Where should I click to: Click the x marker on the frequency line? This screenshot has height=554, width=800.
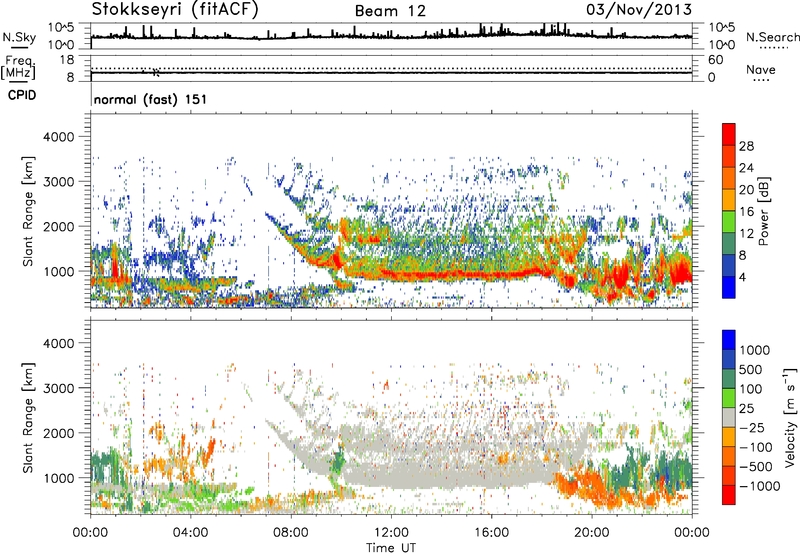pyautogui.click(x=156, y=72)
